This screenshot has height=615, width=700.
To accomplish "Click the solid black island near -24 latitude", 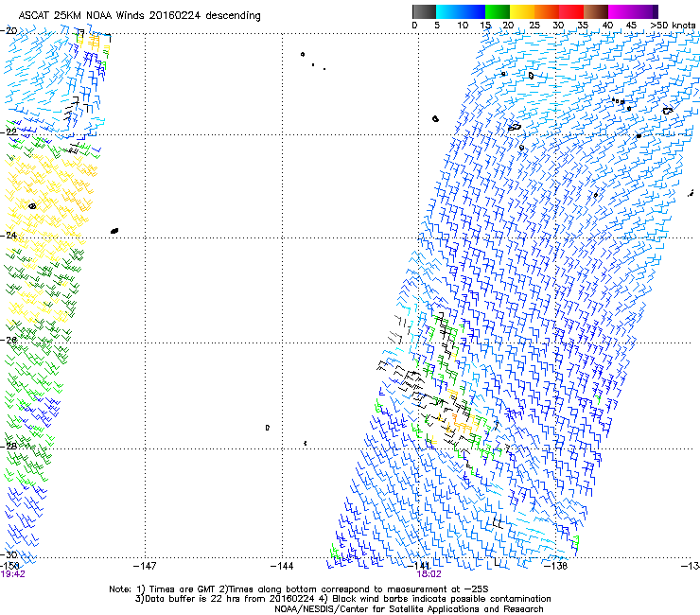I will 114,231.
